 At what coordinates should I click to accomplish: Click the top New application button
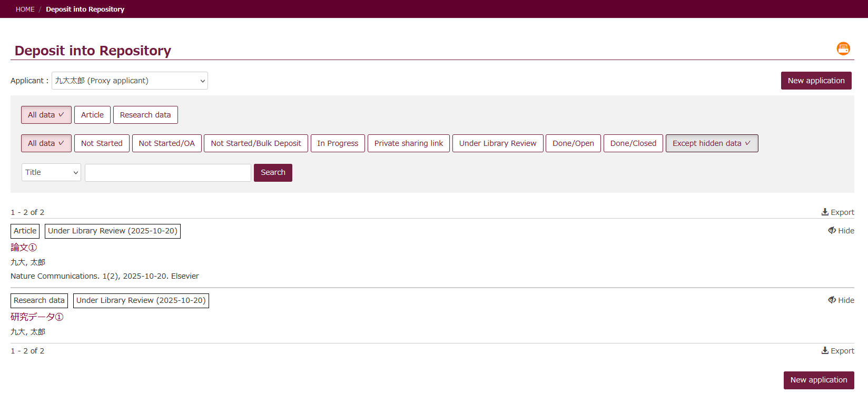[816, 81]
